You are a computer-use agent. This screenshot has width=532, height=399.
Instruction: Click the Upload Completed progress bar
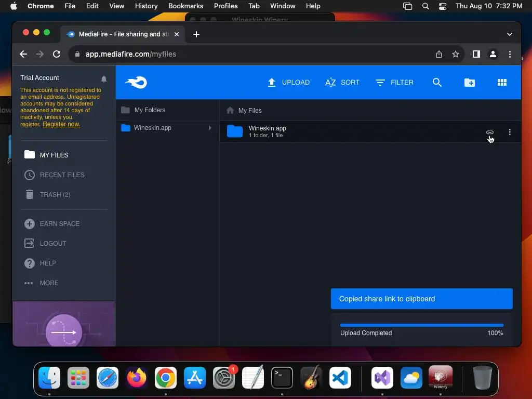[422, 325]
